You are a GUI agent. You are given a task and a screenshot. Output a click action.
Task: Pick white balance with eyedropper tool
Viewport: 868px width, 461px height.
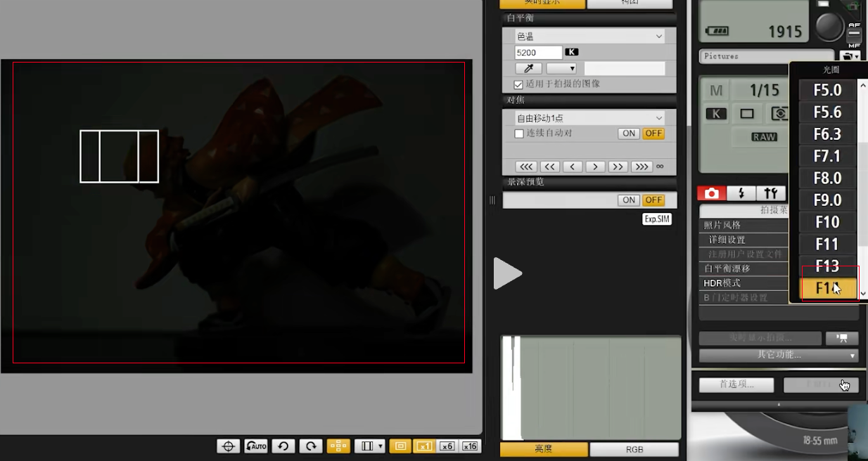528,68
